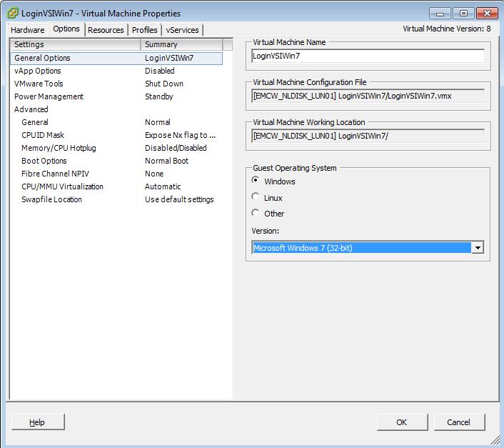The height and width of the screenshot is (448, 504).
Task: Switch to the Hardware tab
Action: click(x=28, y=30)
